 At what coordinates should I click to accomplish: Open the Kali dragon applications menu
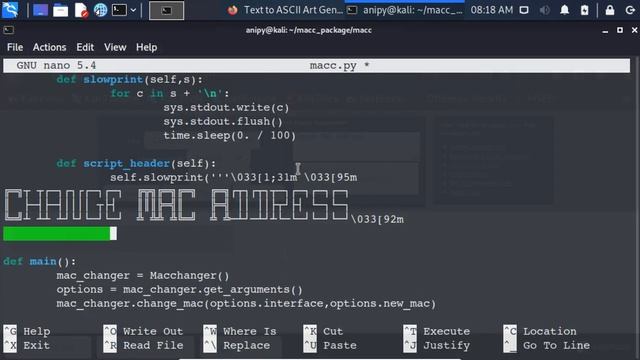[10, 10]
